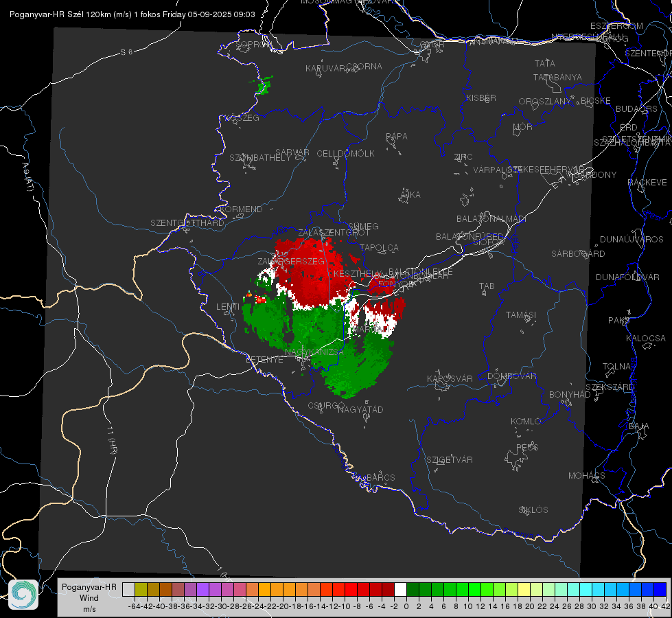Click the SÜMEG town label
The image size is (672, 618).
tap(363, 226)
